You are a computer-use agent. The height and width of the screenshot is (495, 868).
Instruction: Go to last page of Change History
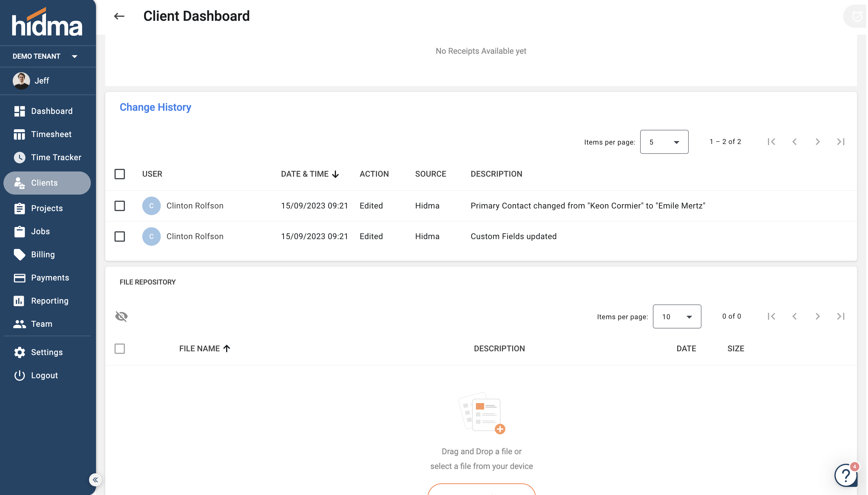tap(841, 142)
